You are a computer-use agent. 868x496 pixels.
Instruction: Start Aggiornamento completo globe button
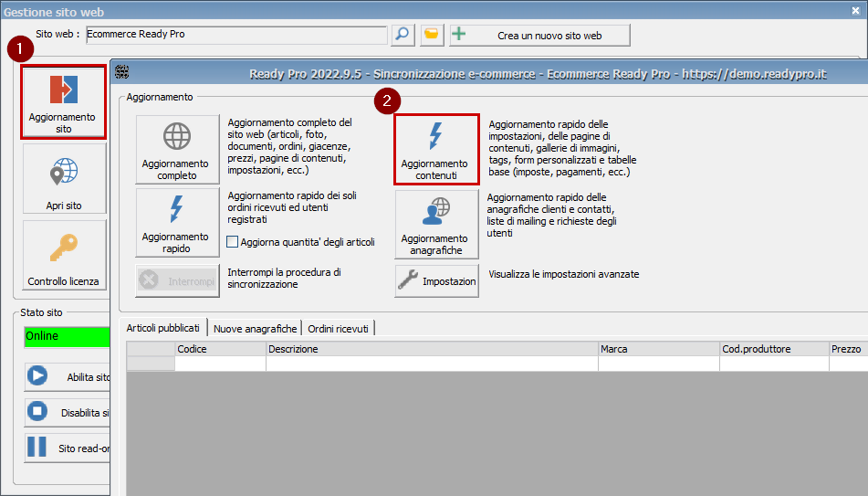(x=177, y=150)
